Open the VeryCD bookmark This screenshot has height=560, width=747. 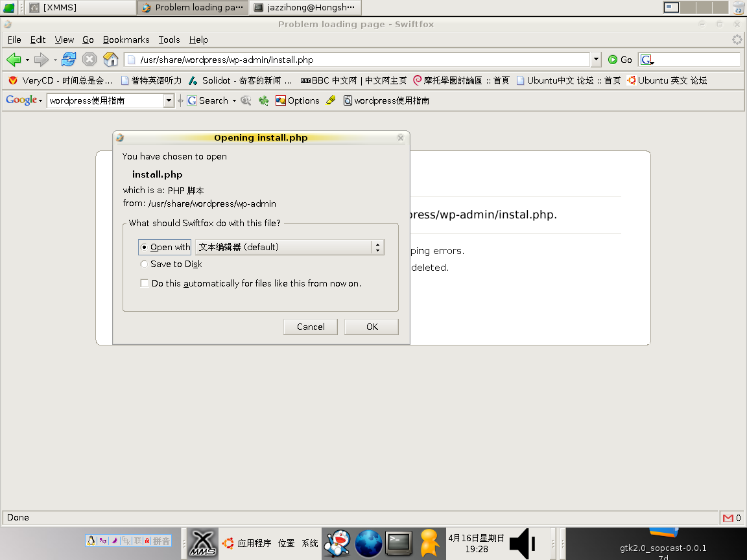(60, 80)
